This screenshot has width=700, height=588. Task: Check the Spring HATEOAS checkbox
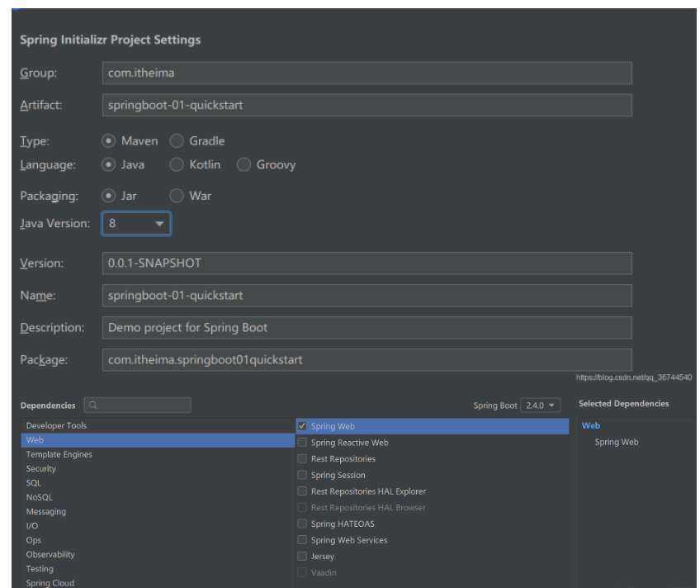[x=302, y=524]
